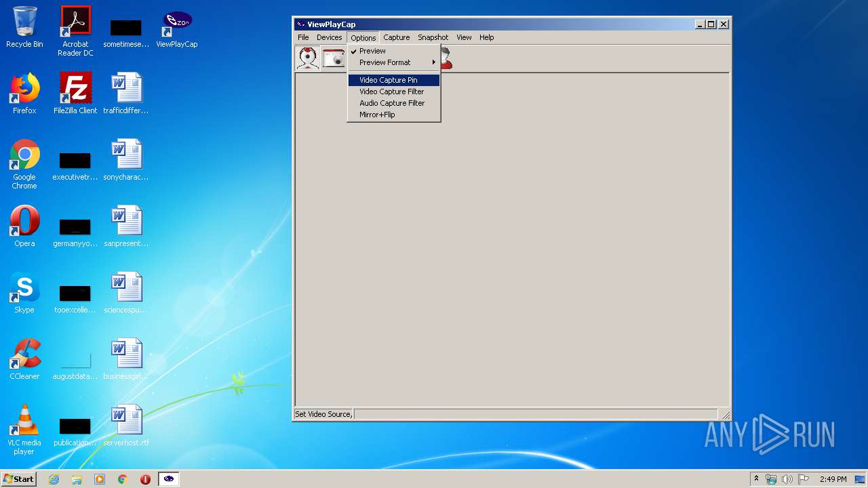Image resolution: width=868 pixels, height=488 pixels.
Task: Maximize the ViewPlayCap window
Action: click(x=711, y=24)
